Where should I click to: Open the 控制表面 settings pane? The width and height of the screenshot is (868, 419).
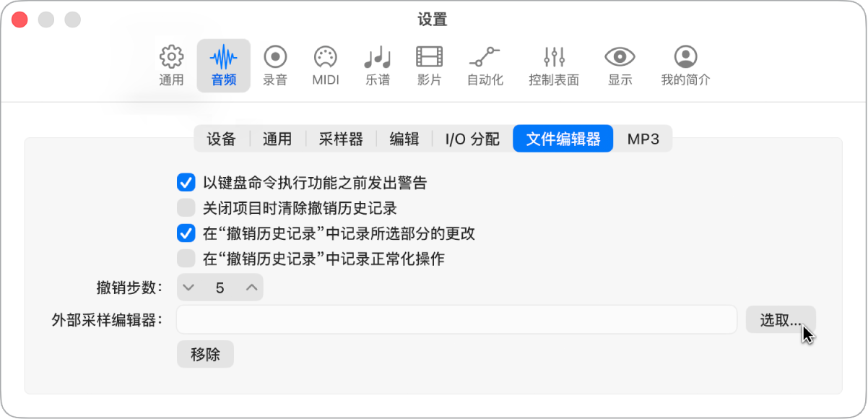click(553, 64)
